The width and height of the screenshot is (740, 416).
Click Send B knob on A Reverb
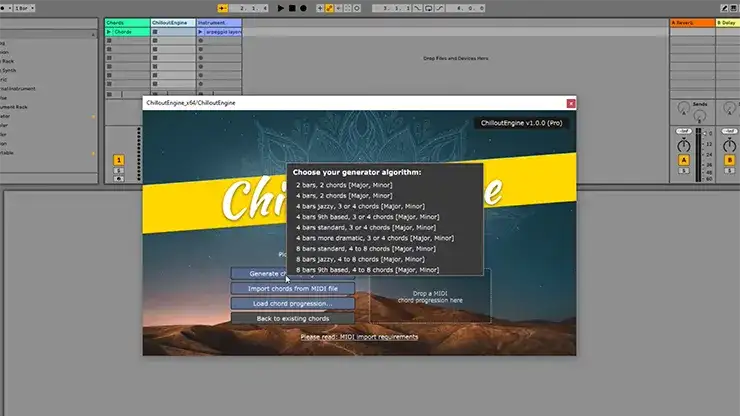coord(699,116)
